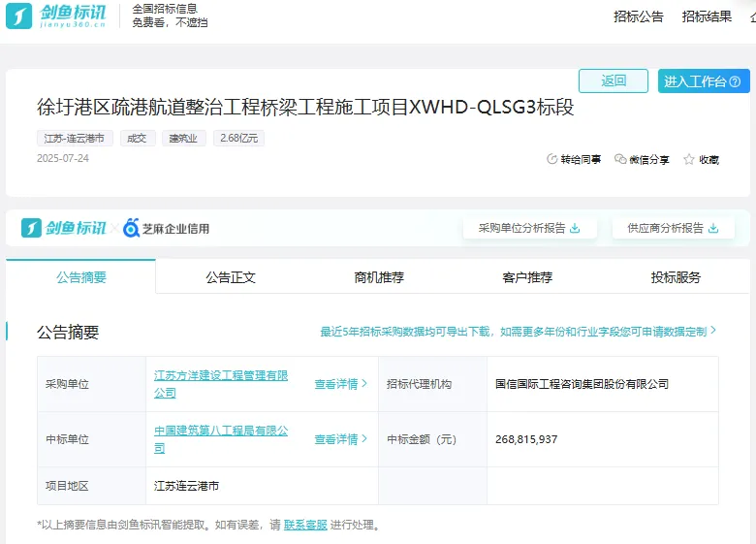The image size is (756, 544).
Task: Expand 查看详情 for 采购单位 row
Action: tap(341, 384)
